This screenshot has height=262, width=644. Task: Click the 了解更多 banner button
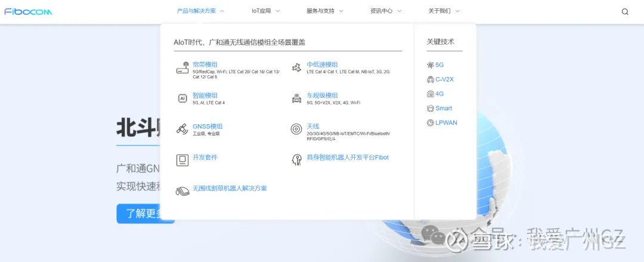click(x=145, y=214)
